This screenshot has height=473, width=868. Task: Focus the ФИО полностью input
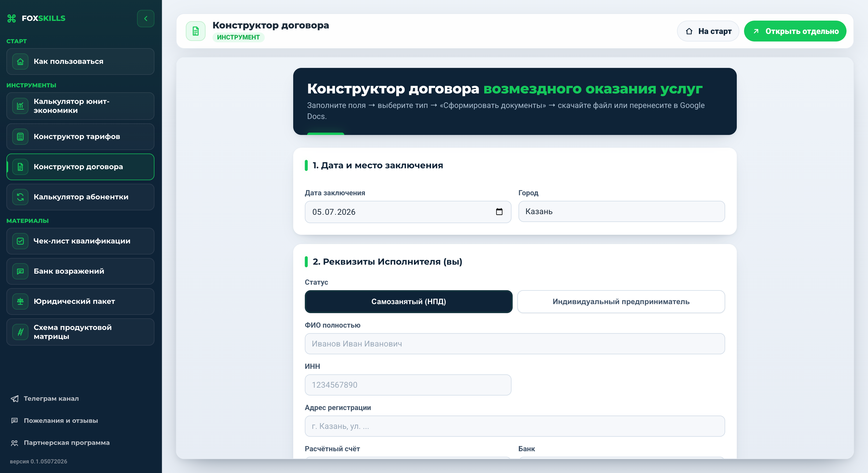click(514, 344)
